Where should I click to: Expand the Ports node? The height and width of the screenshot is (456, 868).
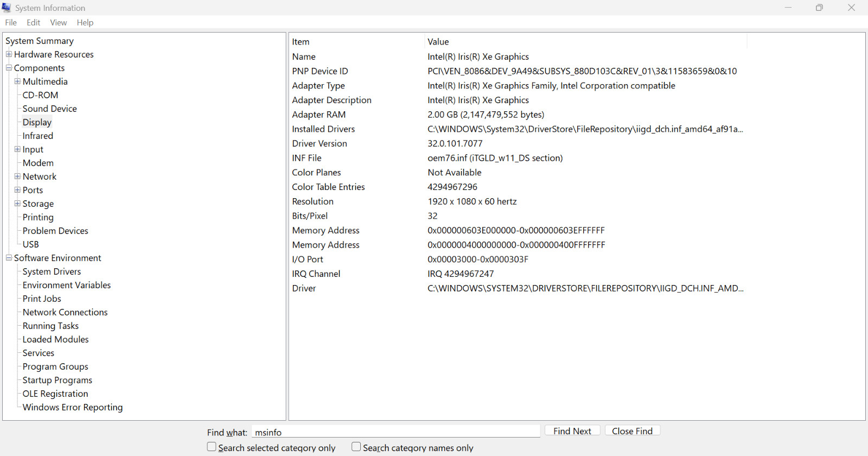(17, 190)
